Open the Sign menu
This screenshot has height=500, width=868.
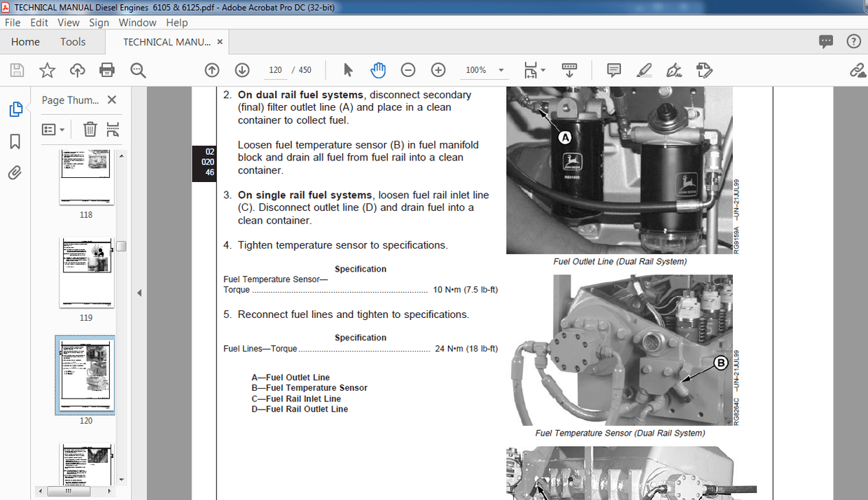(x=99, y=22)
